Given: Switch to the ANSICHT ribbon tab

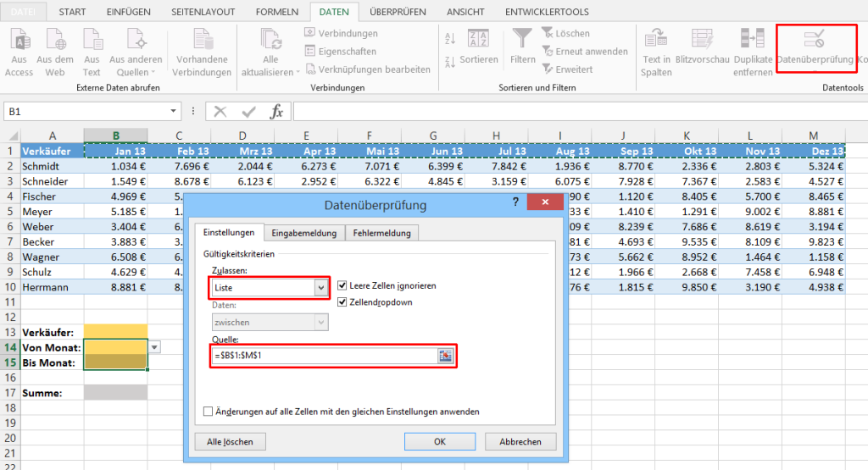Looking at the screenshot, I should [465, 12].
